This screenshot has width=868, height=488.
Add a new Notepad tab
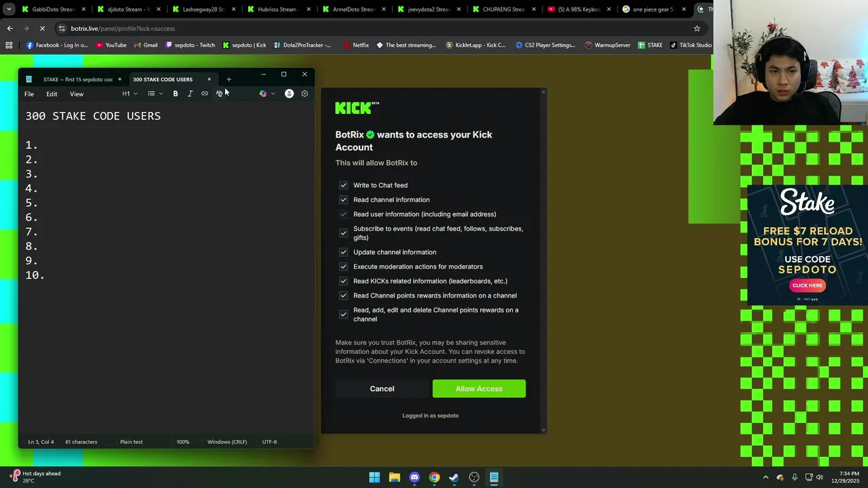coord(229,79)
